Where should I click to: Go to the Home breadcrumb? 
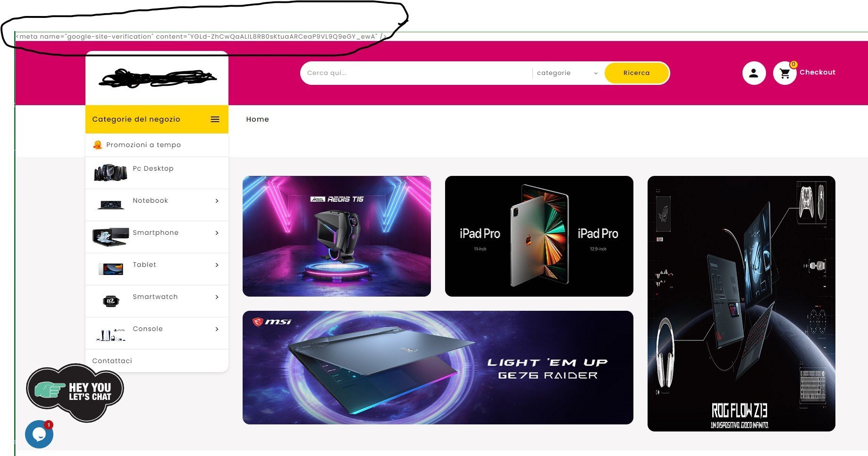click(x=257, y=119)
